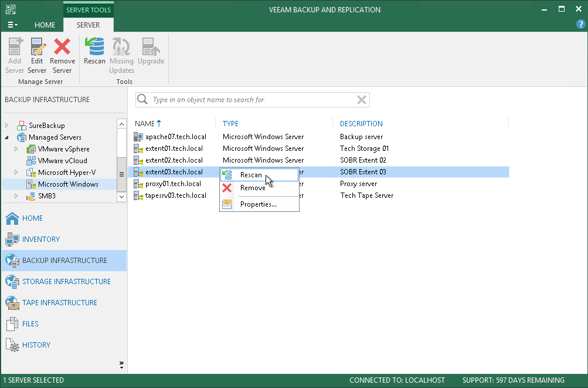Expand the VMware vSphere tree node

[x=16, y=149]
